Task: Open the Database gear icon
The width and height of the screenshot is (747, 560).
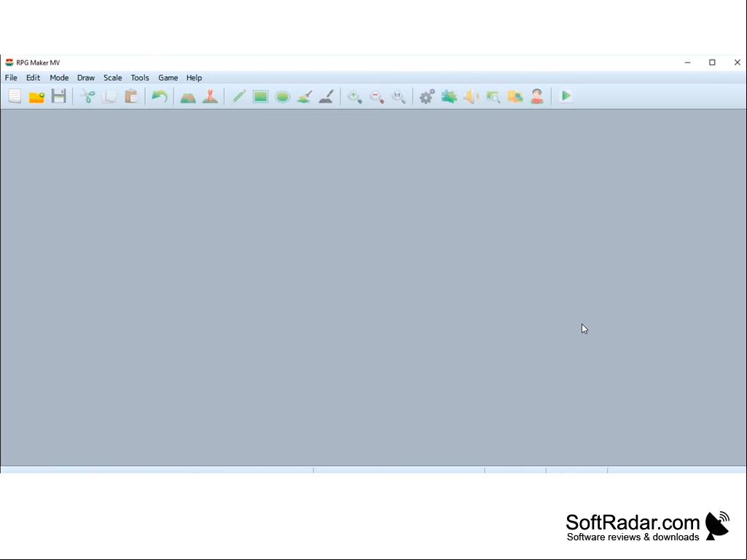Action: click(427, 97)
